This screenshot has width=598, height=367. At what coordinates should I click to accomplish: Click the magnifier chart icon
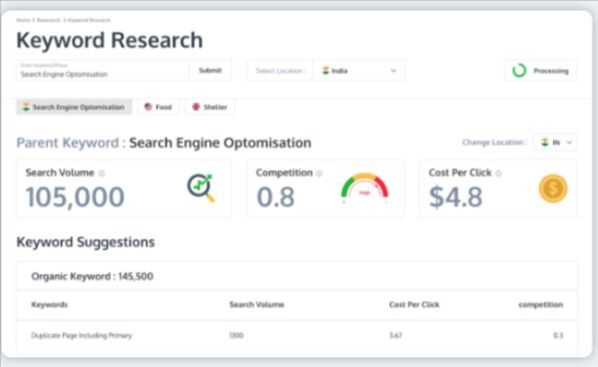coord(201,187)
